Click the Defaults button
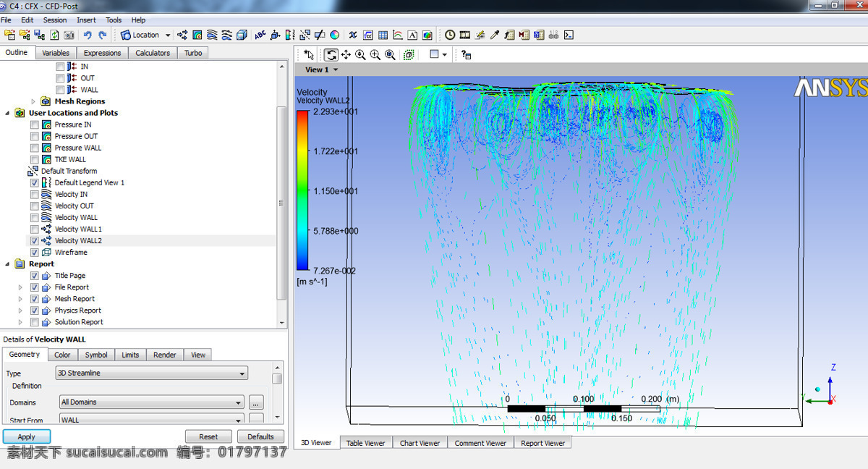This screenshot has width=868, height=469. [260, 436]
